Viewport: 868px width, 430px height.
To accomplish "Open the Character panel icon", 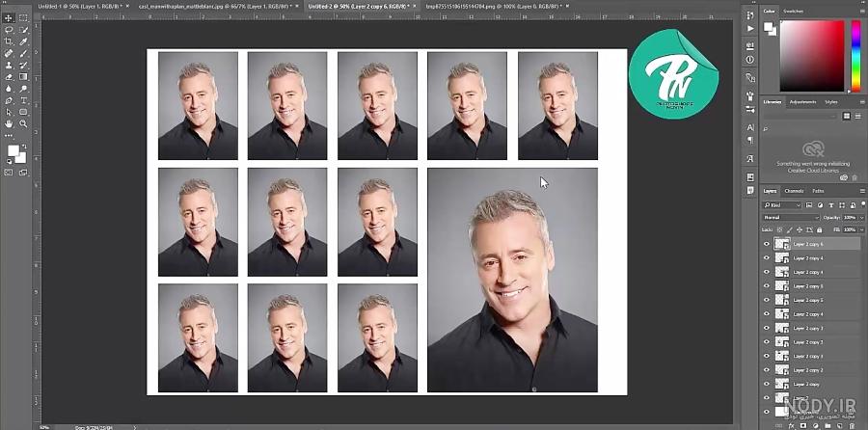I will pyautogui.click(x=750, y=127).
